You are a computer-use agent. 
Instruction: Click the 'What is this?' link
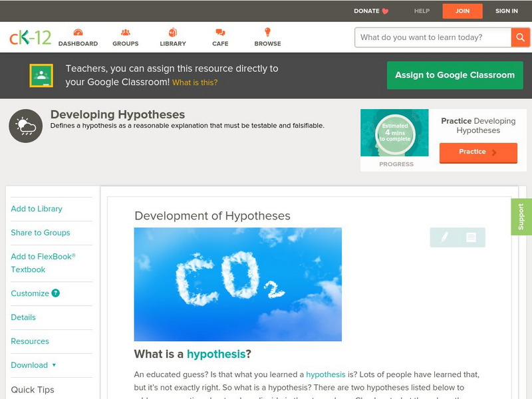(x=195, y=82)
